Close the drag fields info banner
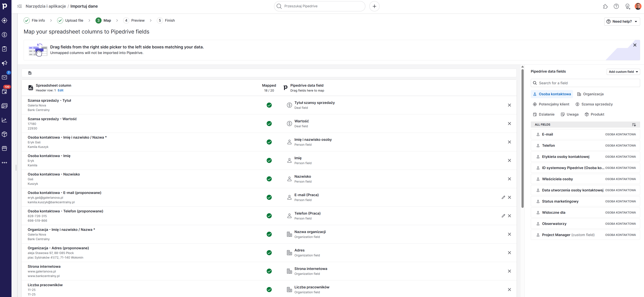Viewport: 644px width, 297px height. pyautogui.click(x=635, y=45)
